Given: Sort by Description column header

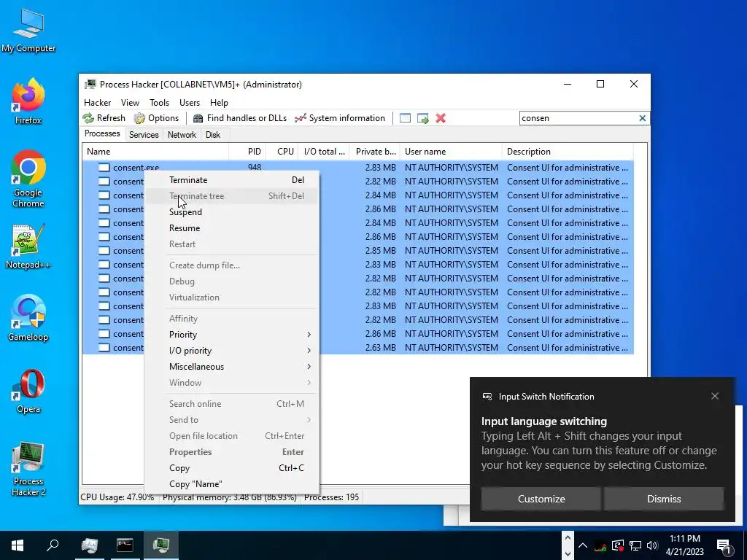Looking at the screenshot, I should coord(568,152).
